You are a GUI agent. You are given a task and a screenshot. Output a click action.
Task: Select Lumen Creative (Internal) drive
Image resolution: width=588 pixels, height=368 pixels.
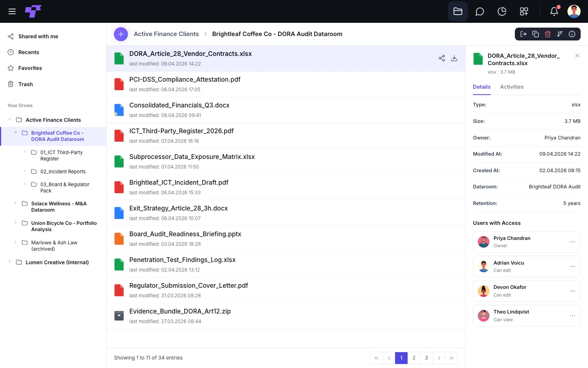(x=57, y=262)
